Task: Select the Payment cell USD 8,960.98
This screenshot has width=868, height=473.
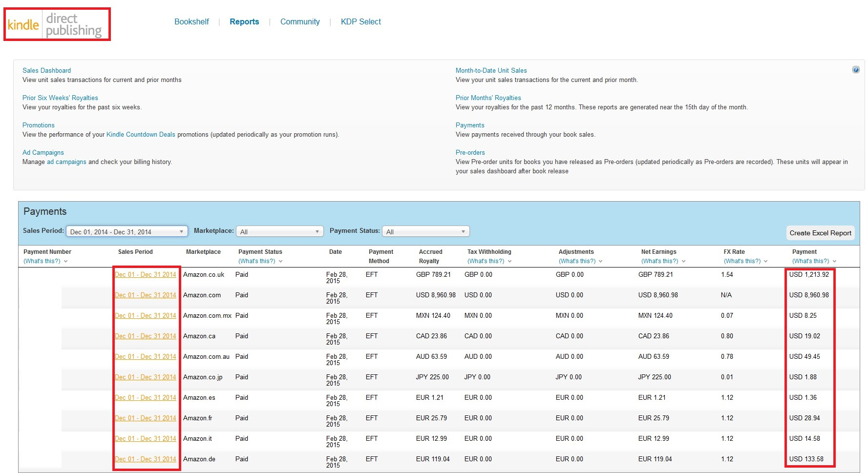Action: click(809, 295)
